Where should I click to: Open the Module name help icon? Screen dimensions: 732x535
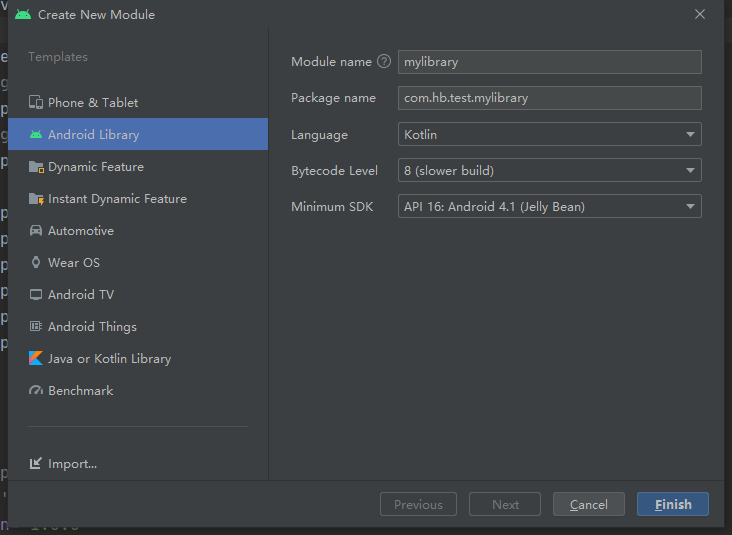pos(384,61)
